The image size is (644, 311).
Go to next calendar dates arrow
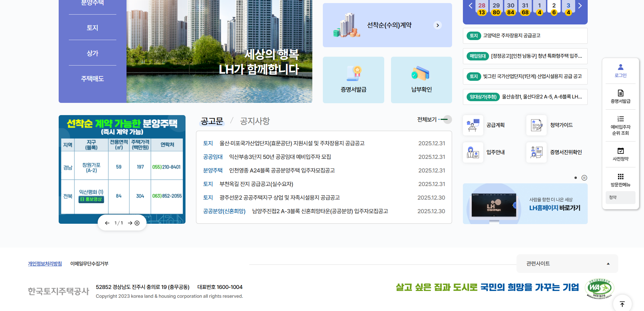(580, 6)
